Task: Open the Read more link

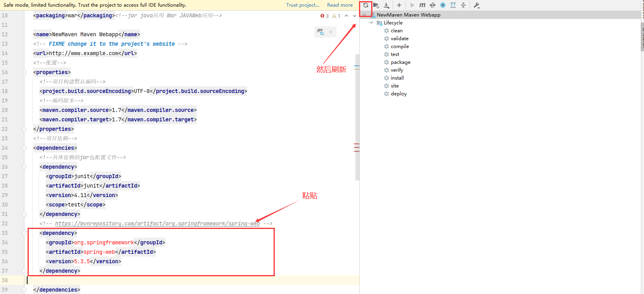Action: point(340,5)
